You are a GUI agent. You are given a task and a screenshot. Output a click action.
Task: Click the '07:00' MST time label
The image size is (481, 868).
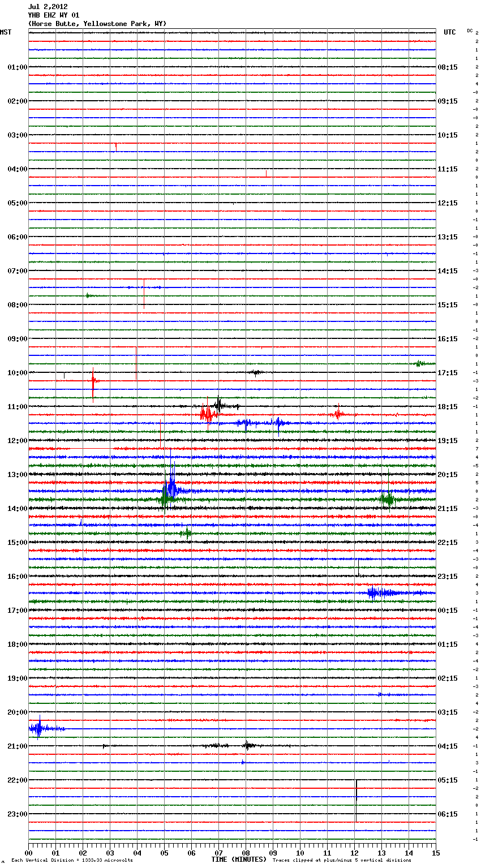pos(17,271)
